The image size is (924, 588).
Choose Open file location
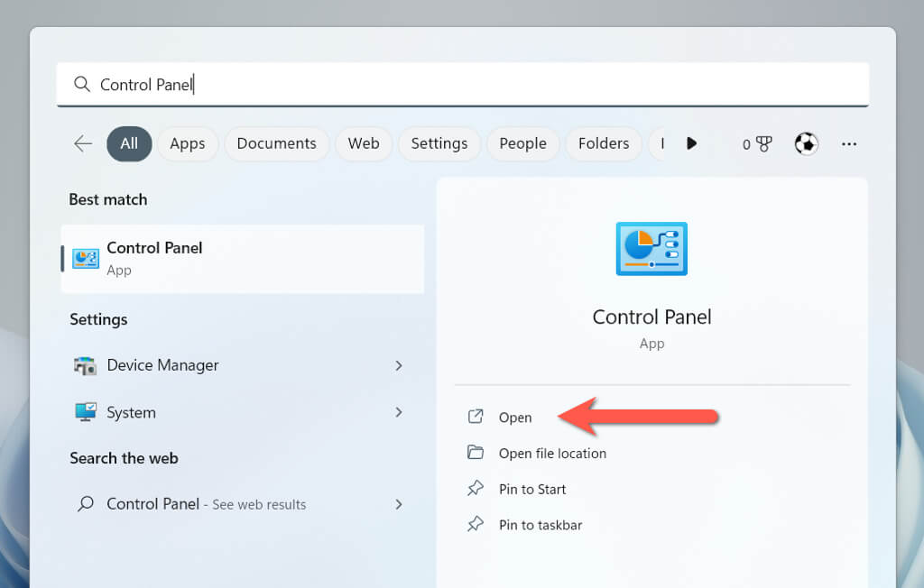point(552,453)
